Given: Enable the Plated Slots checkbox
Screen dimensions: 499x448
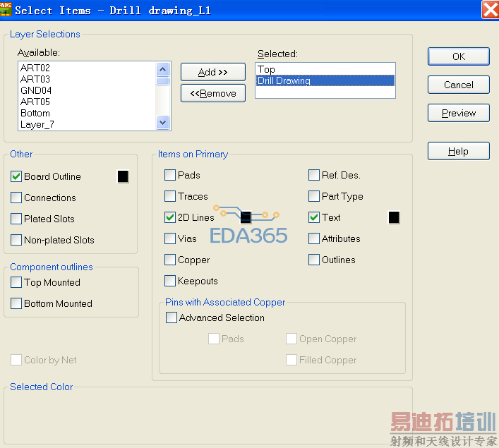Looking at the screenshot, I should [x=16, y=219].
